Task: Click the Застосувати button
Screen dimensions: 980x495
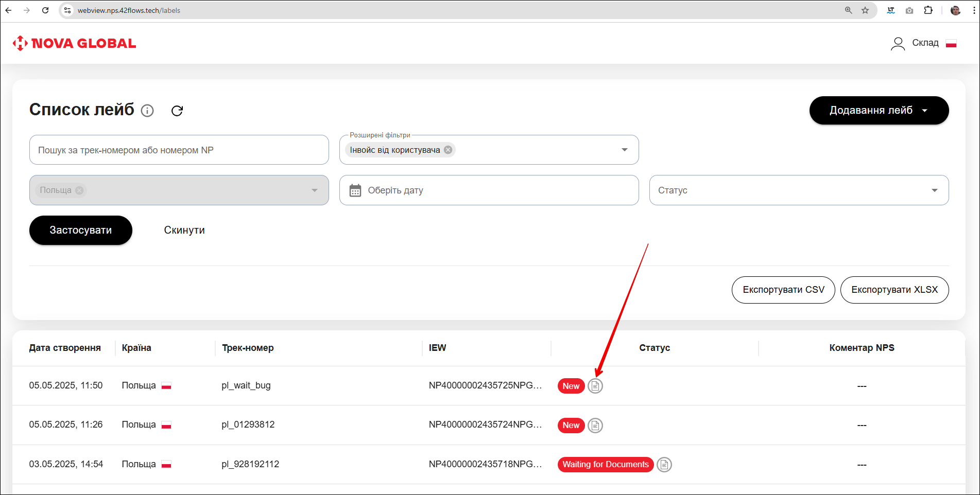Action: [x=81, y=230]
